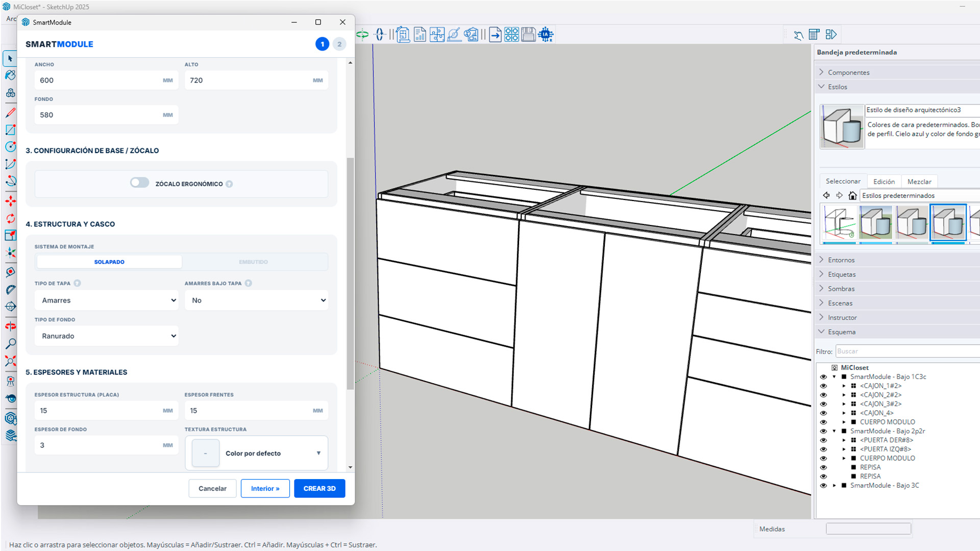
Task: Select SOLAPADO mounting system
Action: tap(109, 262)
